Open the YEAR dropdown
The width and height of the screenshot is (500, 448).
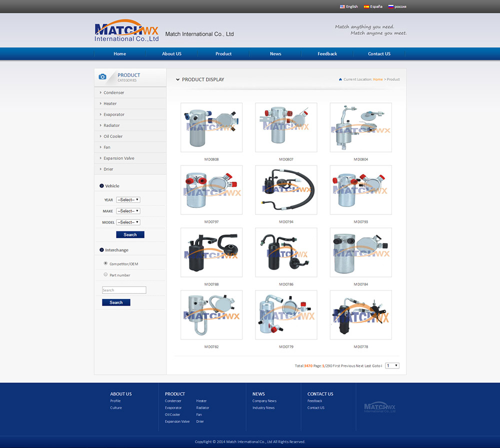coord(128,200)
